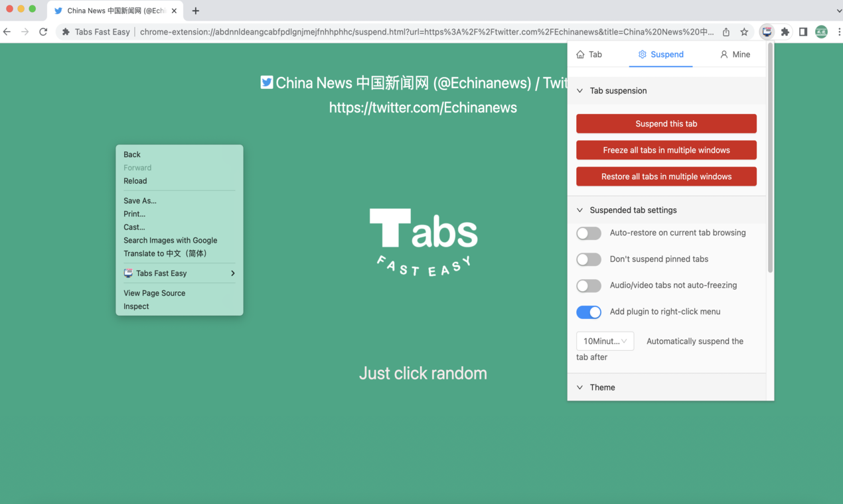Expand Tabs Fast Easy submenu arrow
Screen dimensions: 843x504
(232, 273)
